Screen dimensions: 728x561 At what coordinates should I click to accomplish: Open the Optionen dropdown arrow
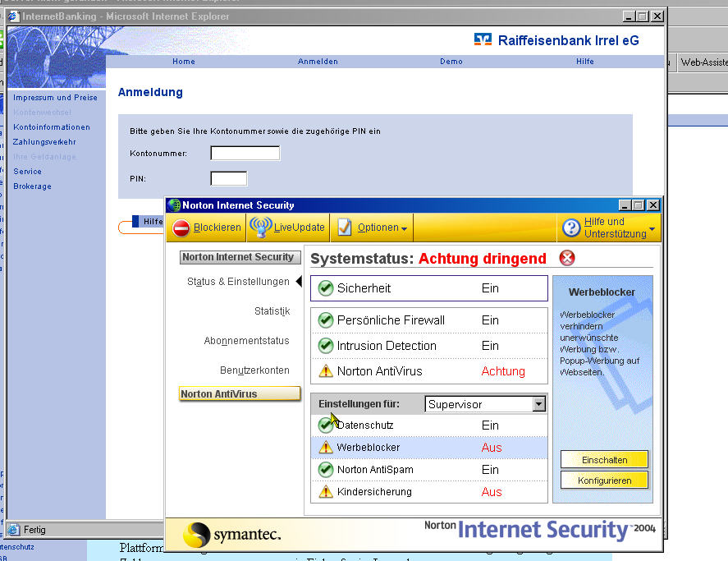tap(404, 228)
